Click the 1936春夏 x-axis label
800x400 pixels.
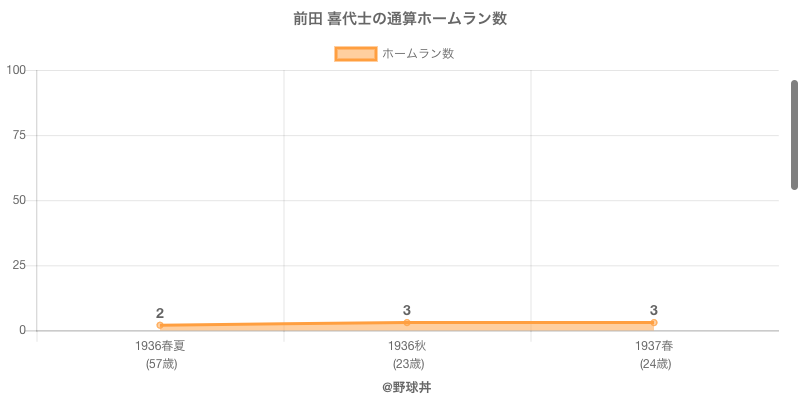(160, 346)
